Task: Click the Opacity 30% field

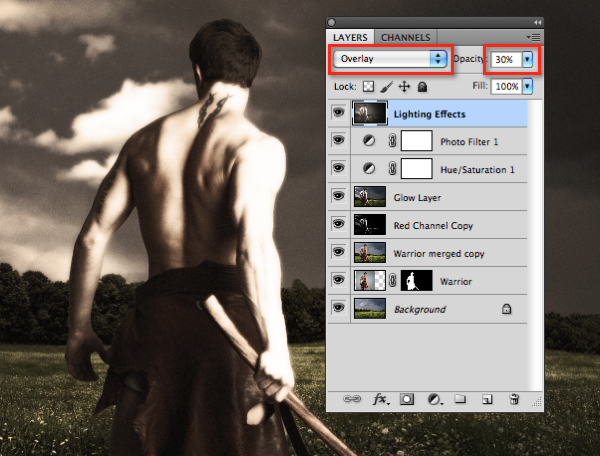Action: [x=505, y=59]
